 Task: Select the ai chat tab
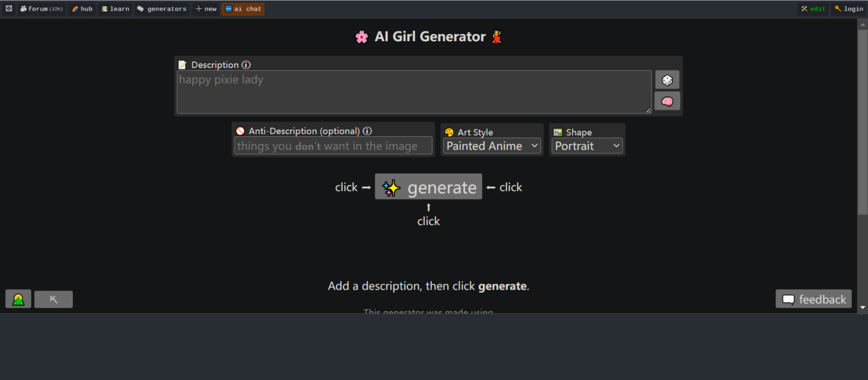point(243,9)
